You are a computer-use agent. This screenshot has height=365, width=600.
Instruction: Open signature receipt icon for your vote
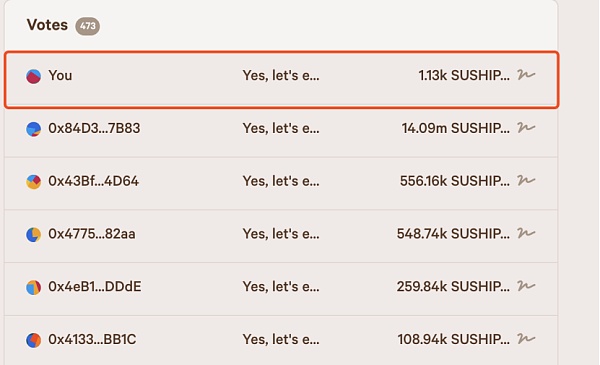coord(526,75)
